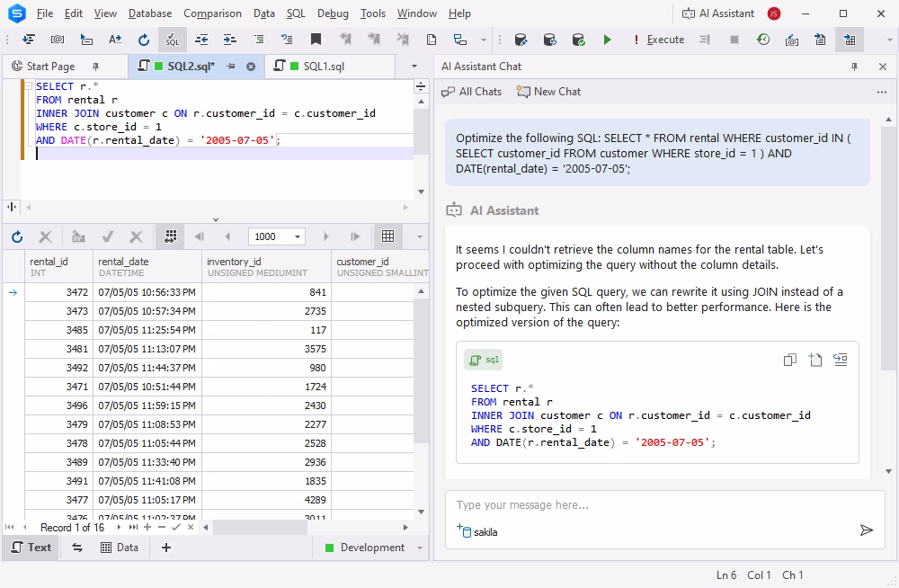The width and height of the screenshot is (899, 588).
Task: Click the Execute button
Action: [x=659, y=40]
